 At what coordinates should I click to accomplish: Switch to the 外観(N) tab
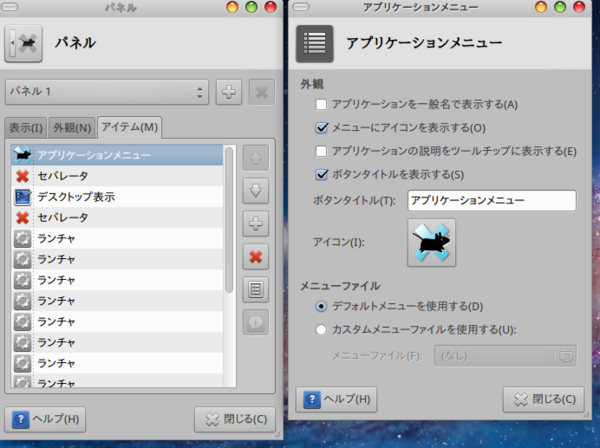pyautogui.click(x=72, y=128)
